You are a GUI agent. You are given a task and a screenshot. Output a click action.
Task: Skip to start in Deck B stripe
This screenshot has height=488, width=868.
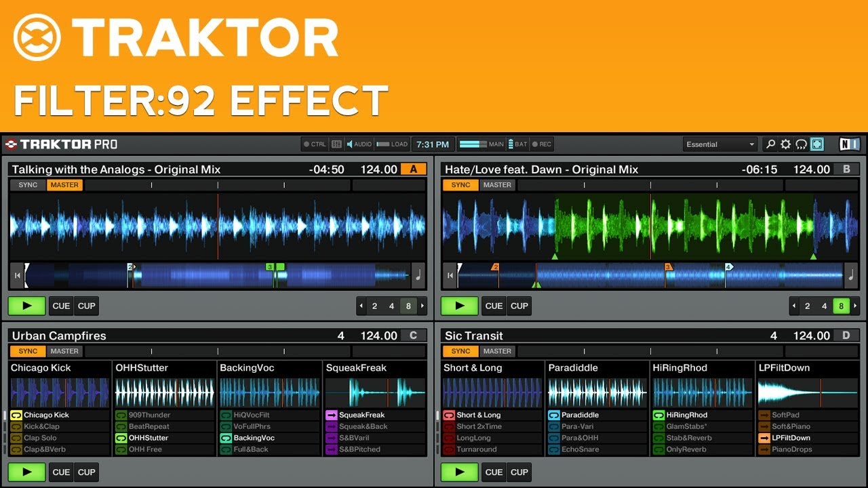(449, 275)
